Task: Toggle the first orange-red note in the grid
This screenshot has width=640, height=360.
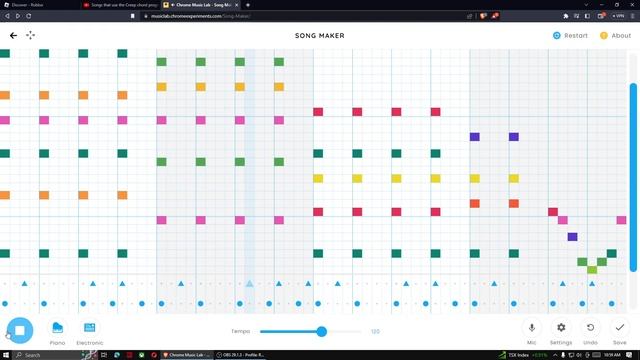Action: click(x=474, y=203)
